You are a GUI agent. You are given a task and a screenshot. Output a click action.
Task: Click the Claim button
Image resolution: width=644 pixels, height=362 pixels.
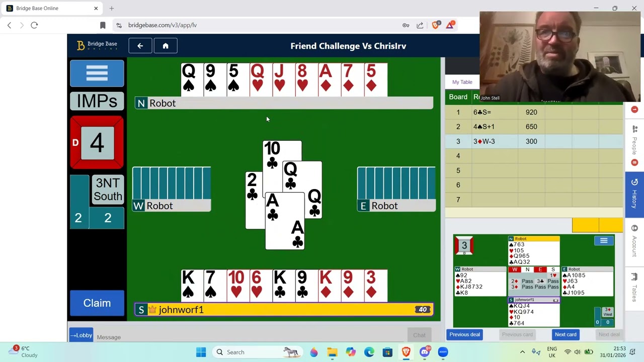(97, 303)
